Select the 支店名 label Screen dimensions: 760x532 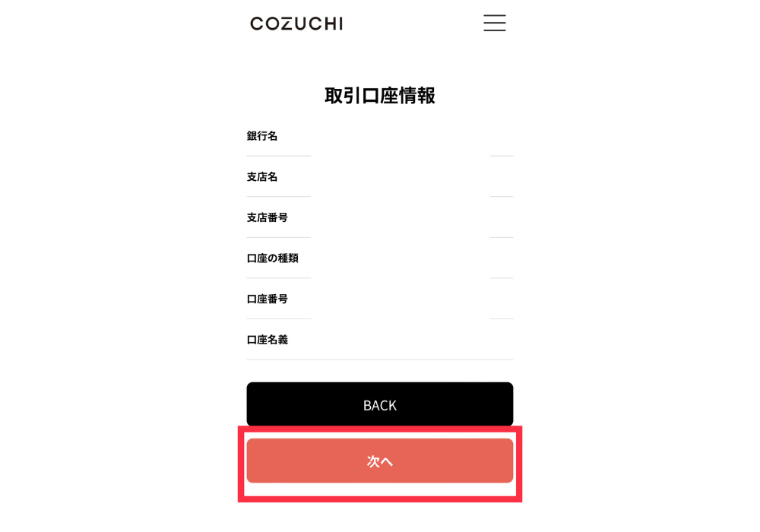pos(262,177)
